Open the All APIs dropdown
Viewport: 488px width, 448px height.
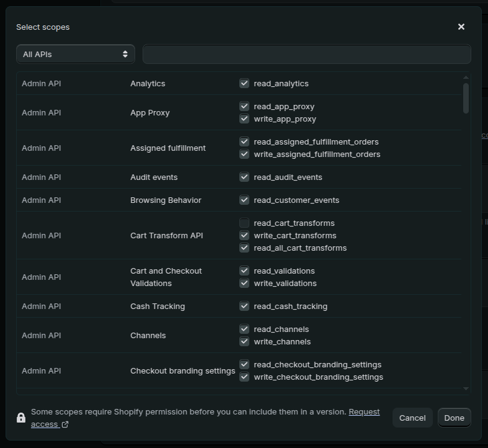(x=76, y=54)
